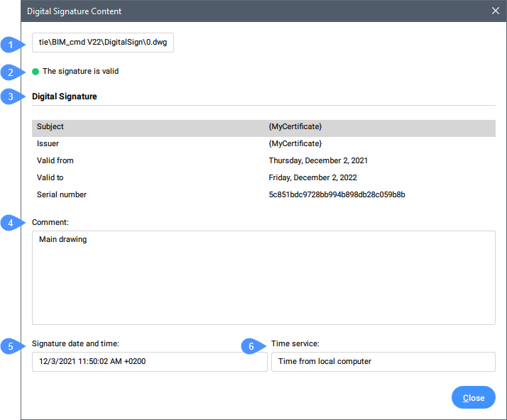Select the Valid from row

263,161
